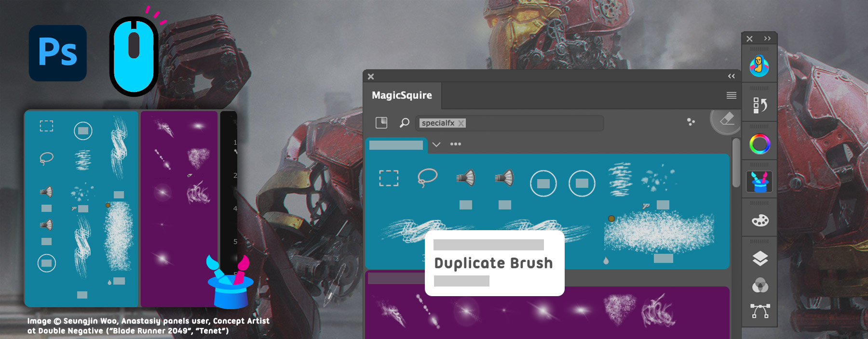868x339 pixels.
Task: Click the water drop icon below noise brush
Action: 606,261
